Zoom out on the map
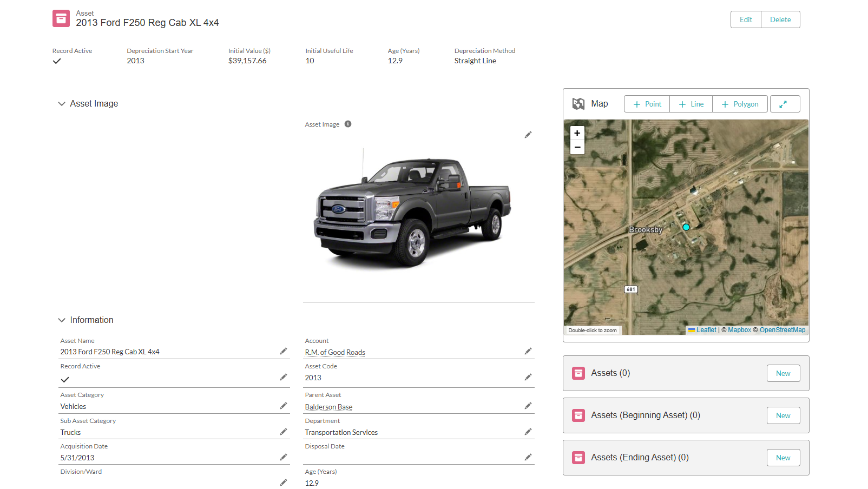 coord(577,147)
